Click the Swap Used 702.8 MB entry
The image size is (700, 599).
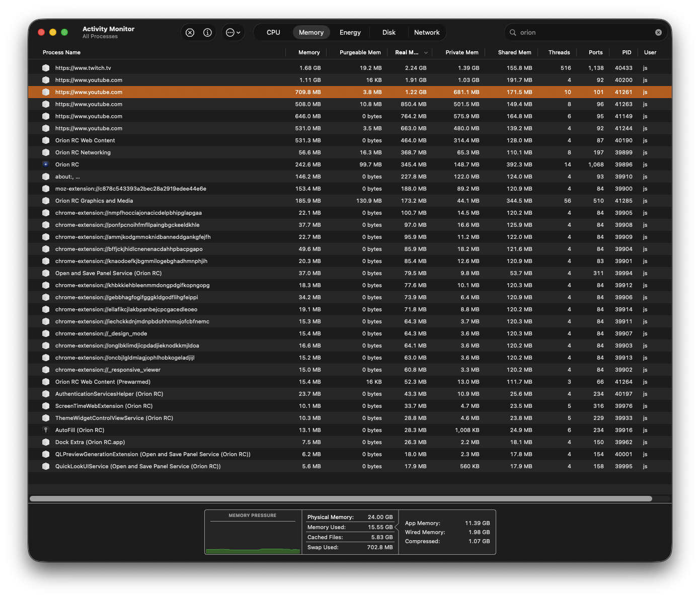[x=350, y=547]
